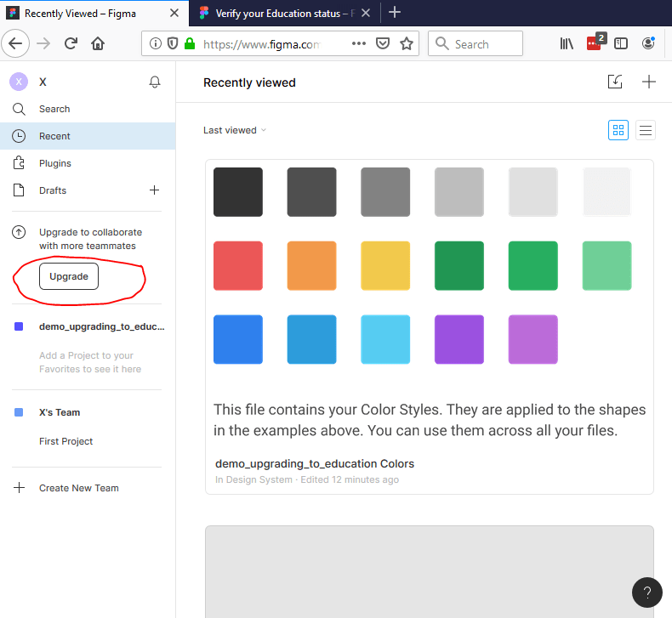Click the plus icon beside Create New Team
The width and height of the screenshot is (672, 618).
coord(20,488)
